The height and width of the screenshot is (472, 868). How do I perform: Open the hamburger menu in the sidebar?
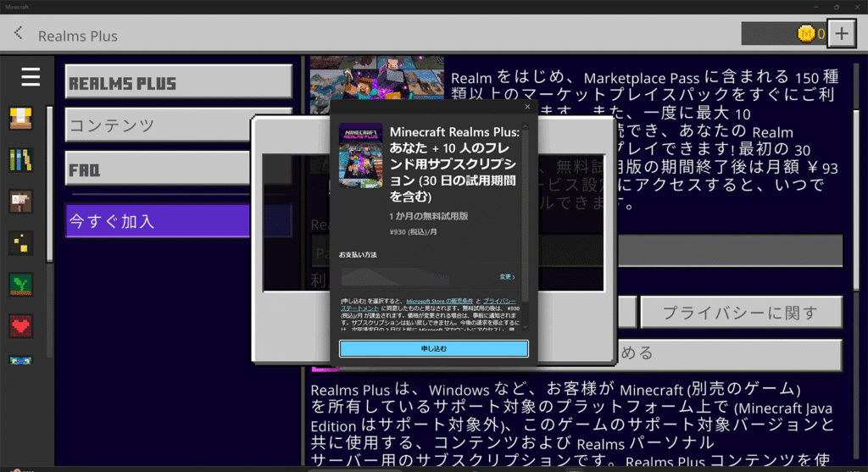pyautogui.click(x=31, y=77)
